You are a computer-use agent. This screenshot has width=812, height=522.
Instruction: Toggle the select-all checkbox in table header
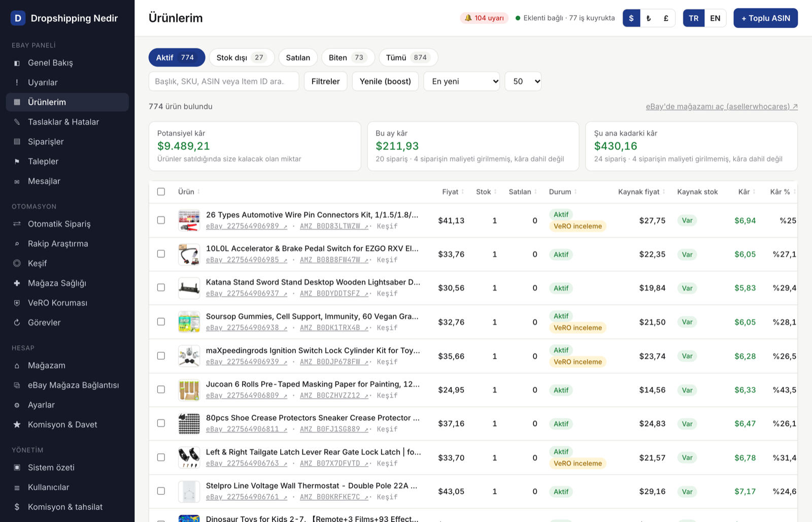pyautogui.click(x=161, y=192)
